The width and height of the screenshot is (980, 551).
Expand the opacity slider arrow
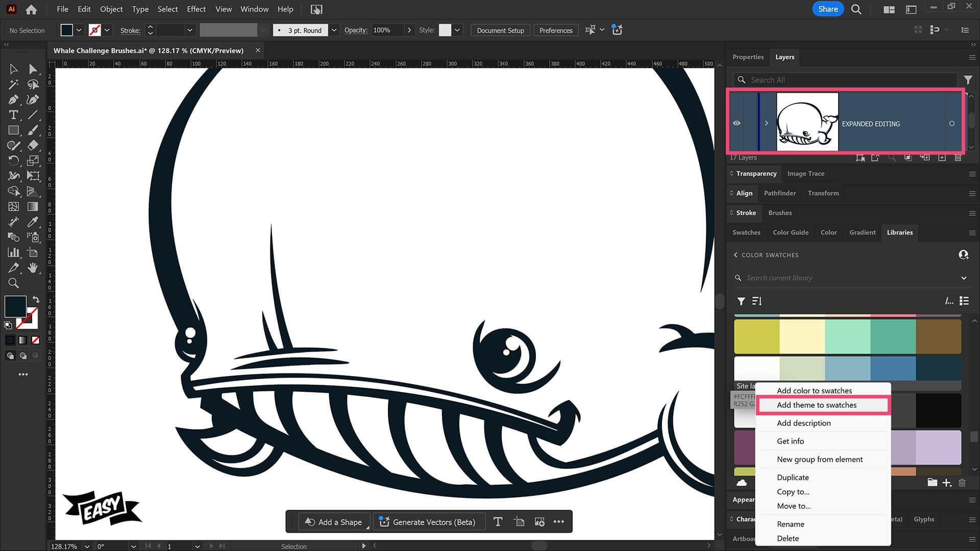click(x=409, y=30)
